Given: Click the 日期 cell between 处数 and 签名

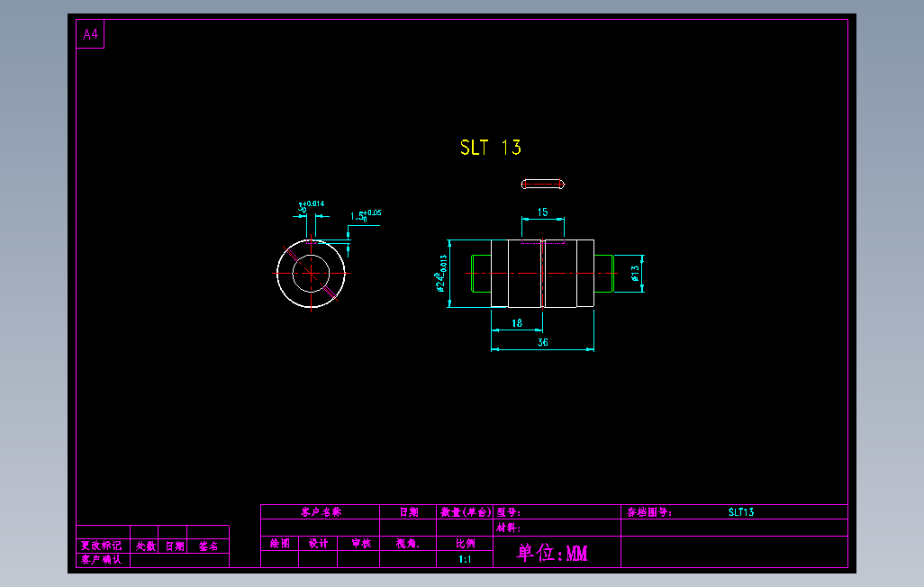Looking at the screenshot, I should click(173, 546).
